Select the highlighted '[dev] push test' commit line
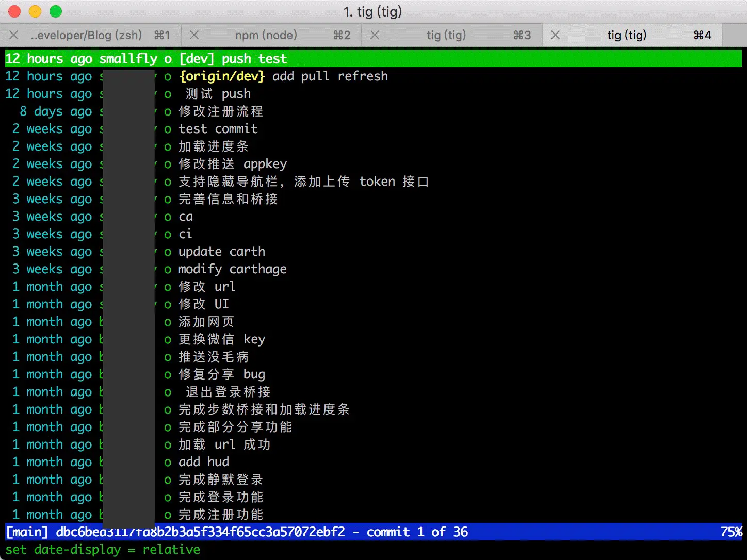The image size is (747, 560). point(232,58)
